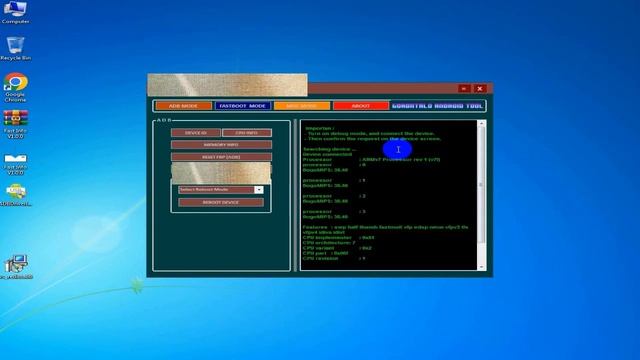Screen dimensions: 640x360
Task: Select the Google Chrome desktop shortcut
Action: tap(16, 87)
